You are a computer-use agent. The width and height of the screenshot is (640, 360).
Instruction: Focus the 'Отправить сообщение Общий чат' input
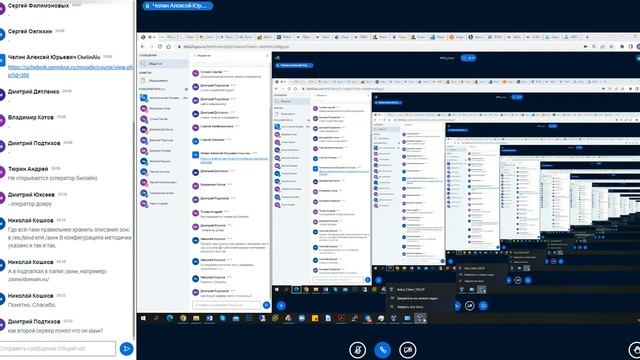pos(57,349)
